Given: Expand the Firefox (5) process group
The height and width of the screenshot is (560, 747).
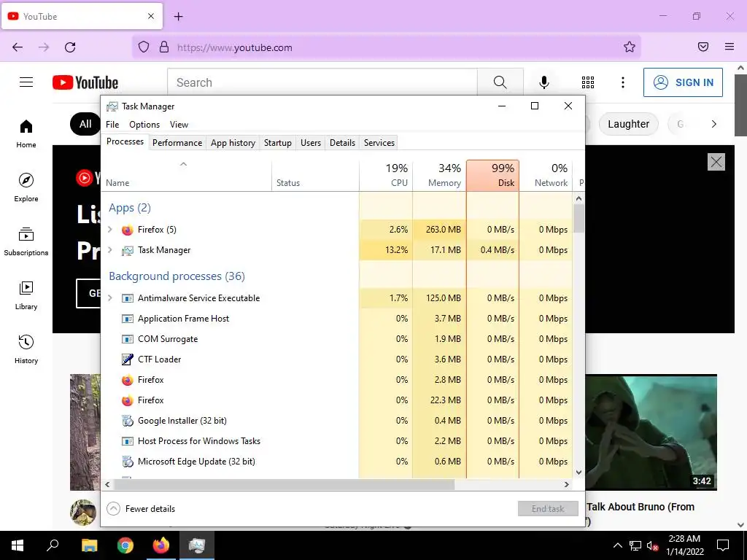Looking at the screenshot, I should coord(110,230).
